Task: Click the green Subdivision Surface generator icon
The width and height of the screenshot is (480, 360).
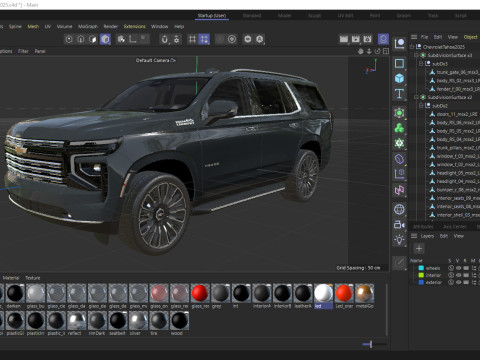Action: click(399, 113)
